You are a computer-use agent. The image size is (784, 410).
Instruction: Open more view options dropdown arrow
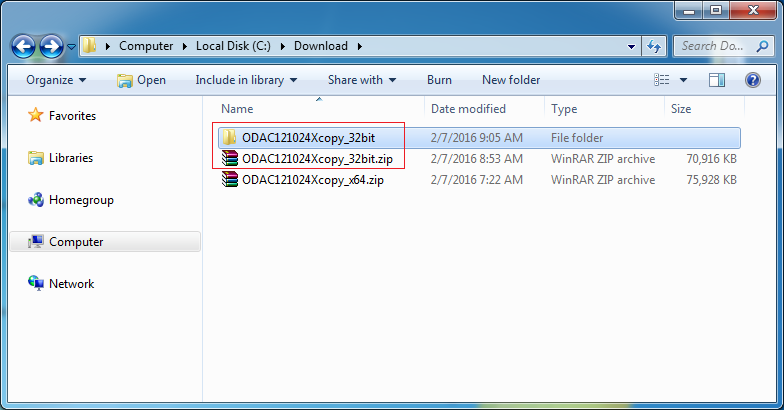click(683, 80)
